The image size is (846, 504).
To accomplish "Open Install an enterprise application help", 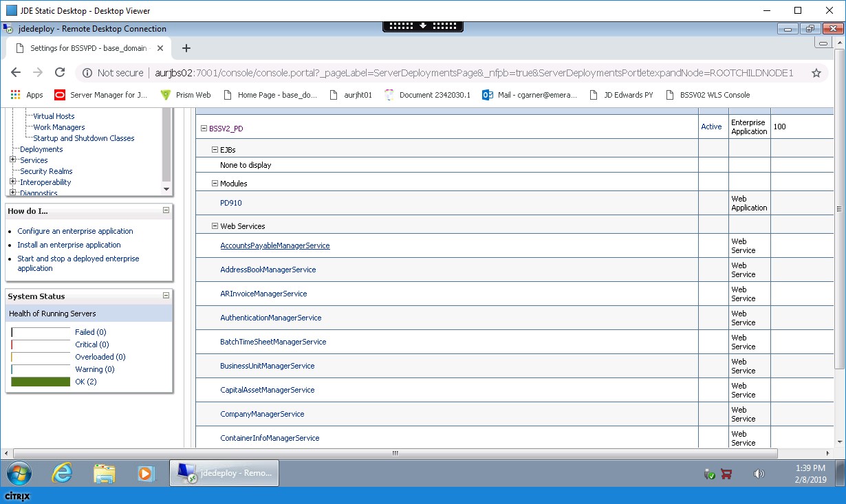I will click(69, 245).
